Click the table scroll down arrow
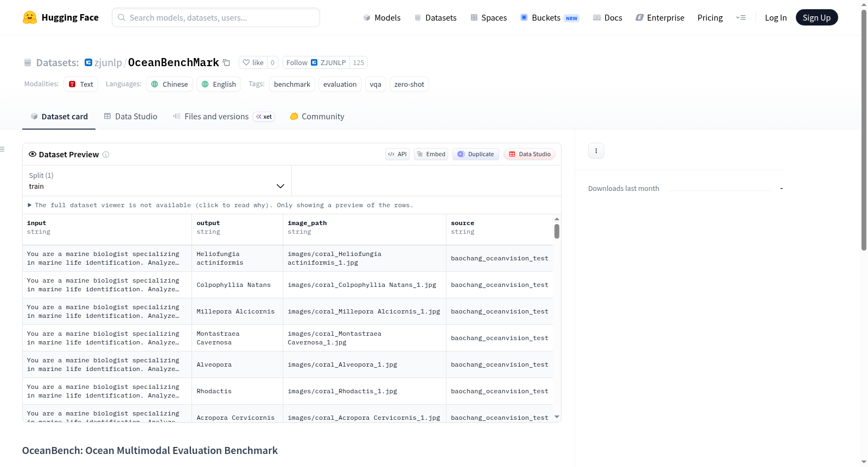 pyautogui.click(x=557, y=417)
